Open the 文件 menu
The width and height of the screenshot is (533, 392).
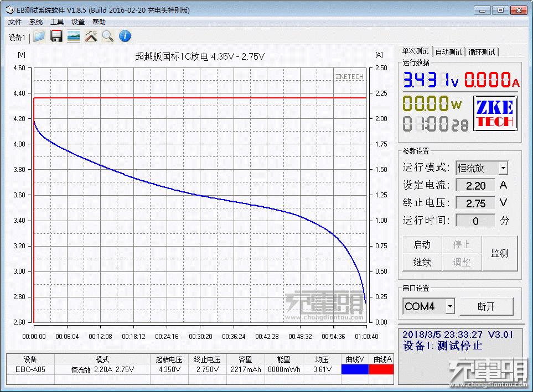(15, 22)
